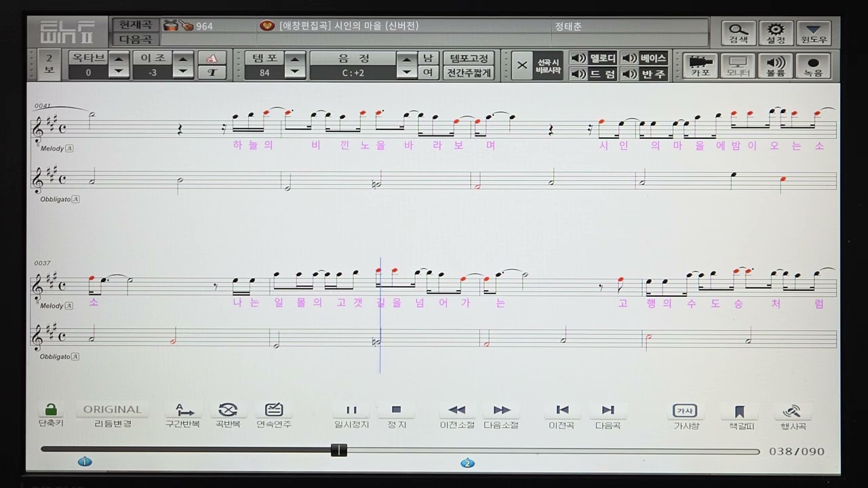Decrease 옥타브 octave down arrow
868x488 pixels.
[x=118, y=73]
